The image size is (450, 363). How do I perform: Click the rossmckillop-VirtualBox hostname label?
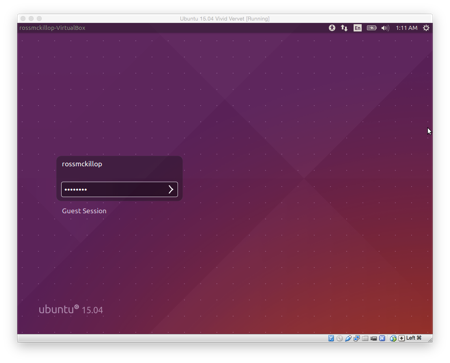[52, 28]
